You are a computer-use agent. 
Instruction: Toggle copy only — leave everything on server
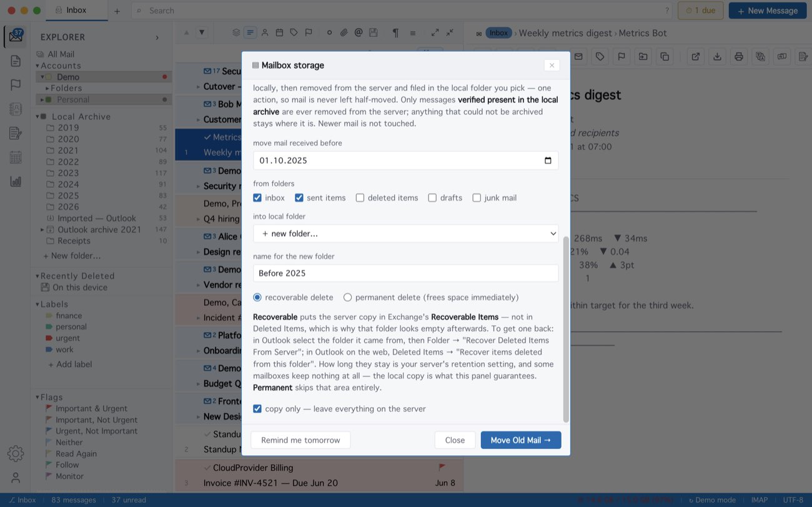click(x=257, y=409)
